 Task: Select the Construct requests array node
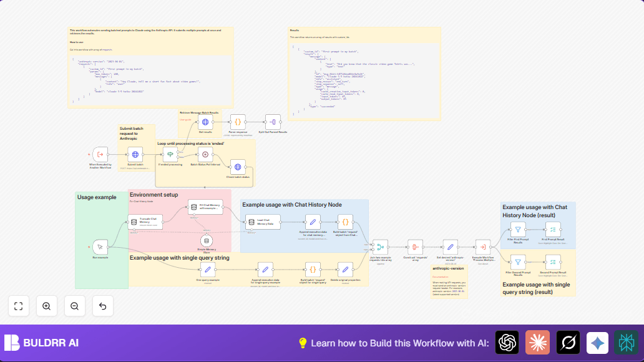click(x=415, y=247)
